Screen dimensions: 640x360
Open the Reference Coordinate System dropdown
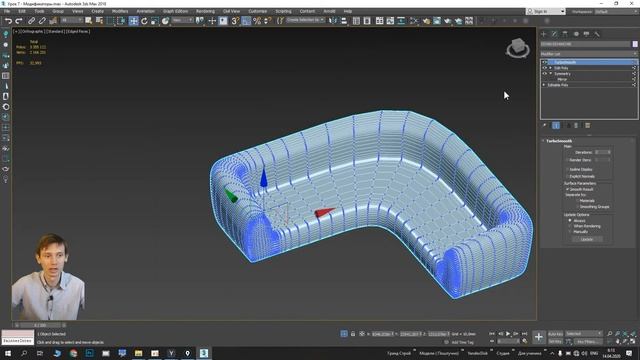[x=182, y=20]
